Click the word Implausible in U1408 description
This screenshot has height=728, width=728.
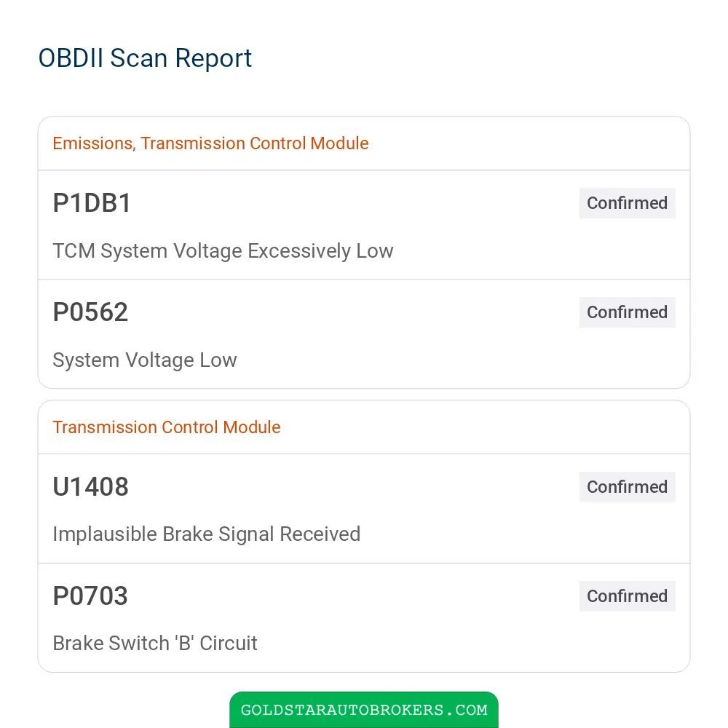coord(105,534)
